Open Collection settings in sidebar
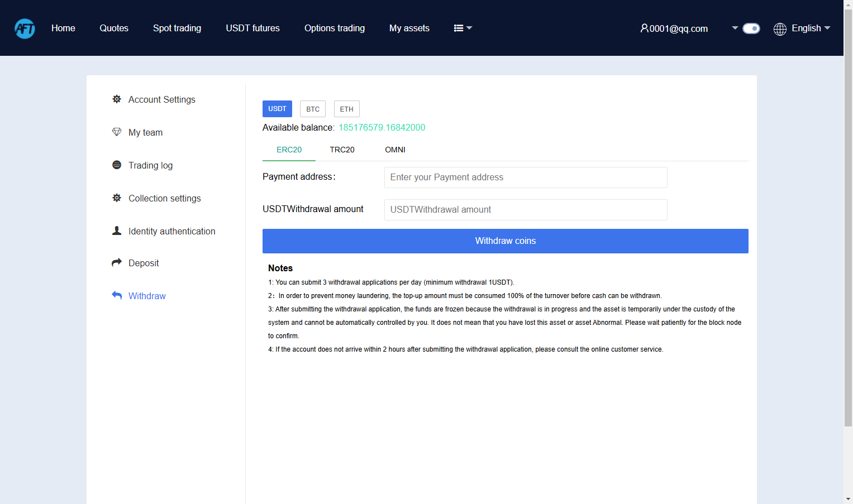The height and width of the screenshot is (504, 853). [165, 198]
